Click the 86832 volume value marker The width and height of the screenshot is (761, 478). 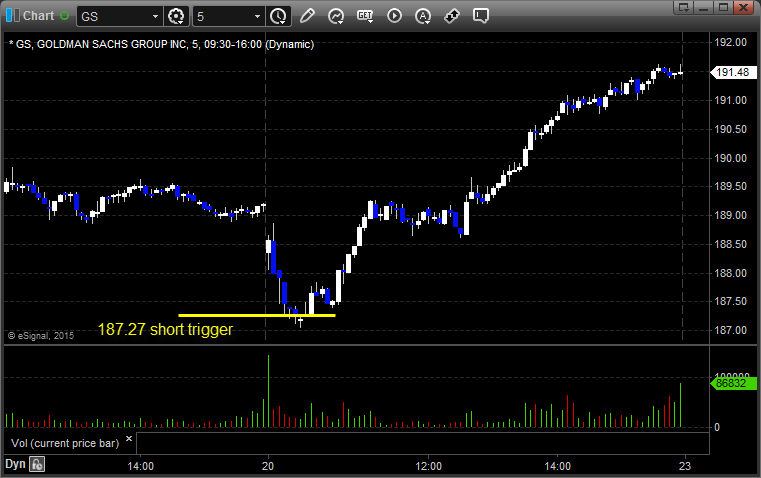732,383
